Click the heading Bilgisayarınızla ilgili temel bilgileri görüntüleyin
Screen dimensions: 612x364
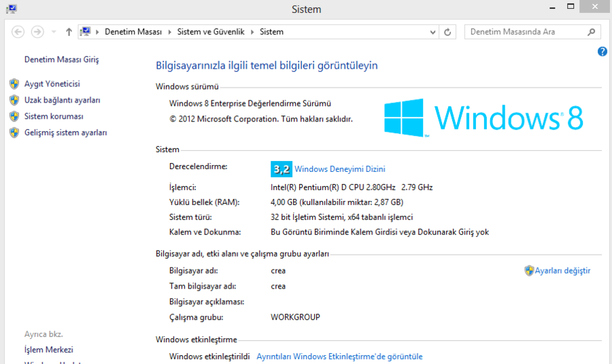(x=267, y=65)
